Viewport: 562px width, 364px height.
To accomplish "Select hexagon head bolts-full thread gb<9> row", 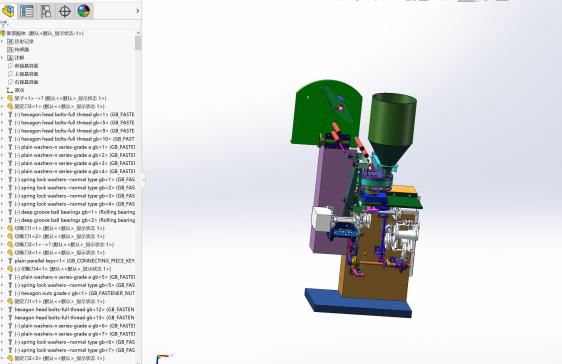I will coord(71,131).
